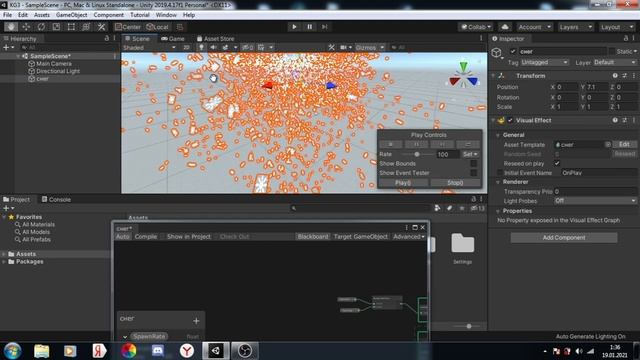Click the Inspector lock icon
Screen dimensions: 640x360
click(x=626, y=38)
